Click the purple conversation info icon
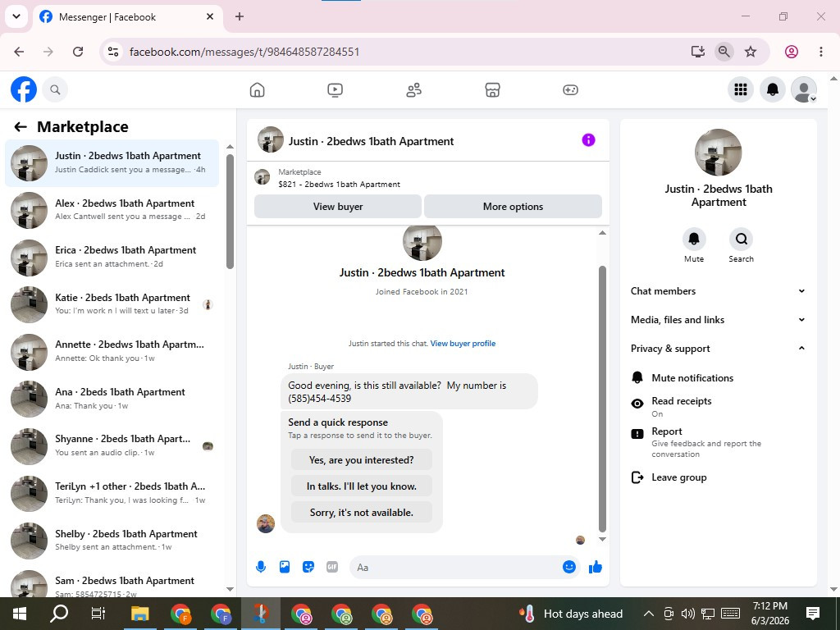The height and width of the screenshot is (630, 840). (588, 139)
